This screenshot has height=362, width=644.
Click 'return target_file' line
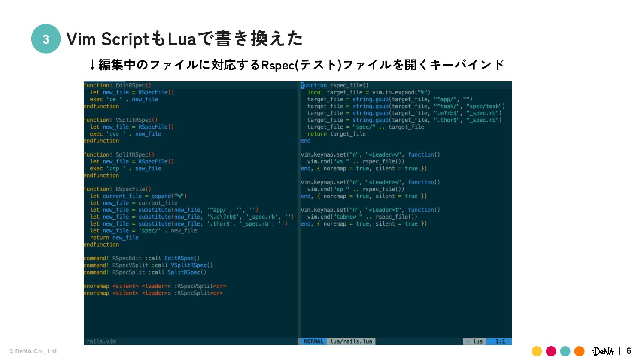337,134
